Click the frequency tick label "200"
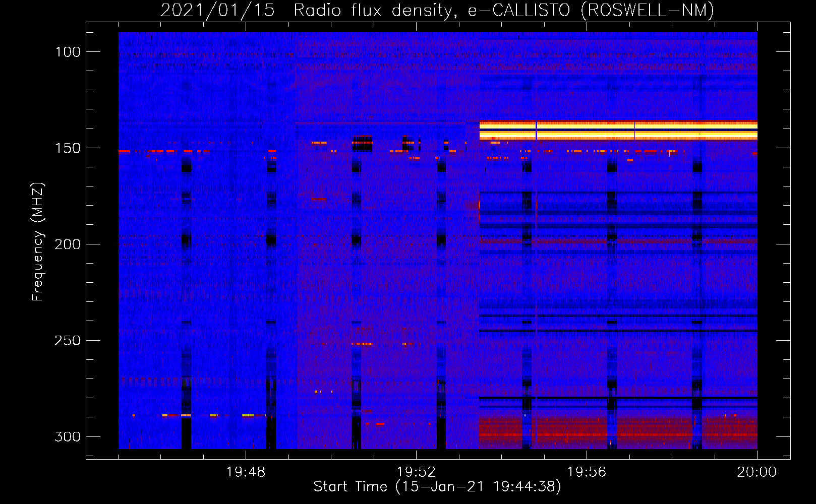 [x=68, y=244]
